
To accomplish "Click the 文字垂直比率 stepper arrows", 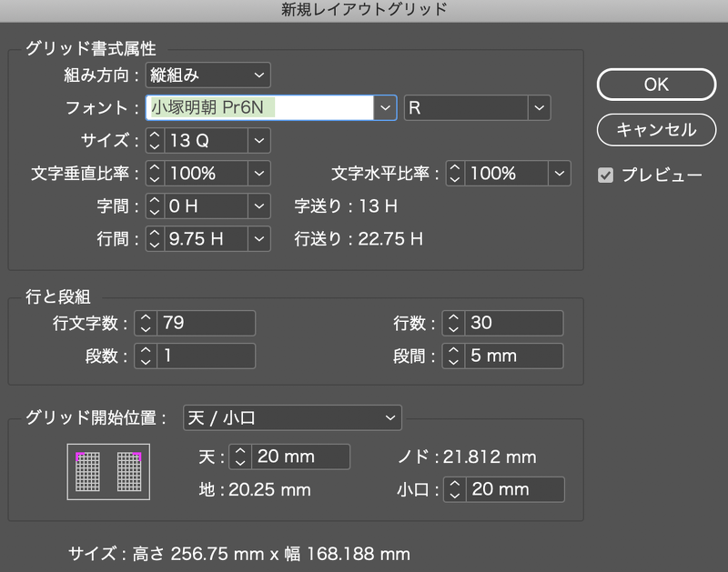I will point(155,173).
